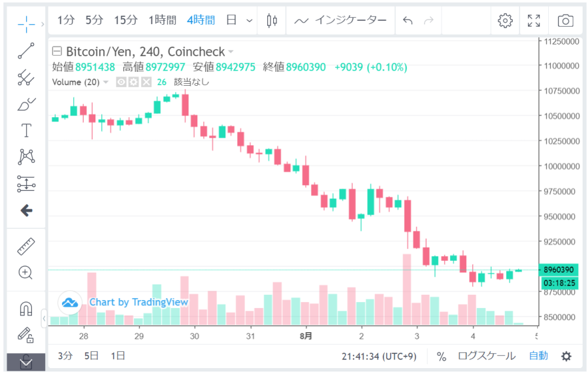Open the インジケーター indicators menu
Screen dimensions: 588x374
tap(340, 20)
